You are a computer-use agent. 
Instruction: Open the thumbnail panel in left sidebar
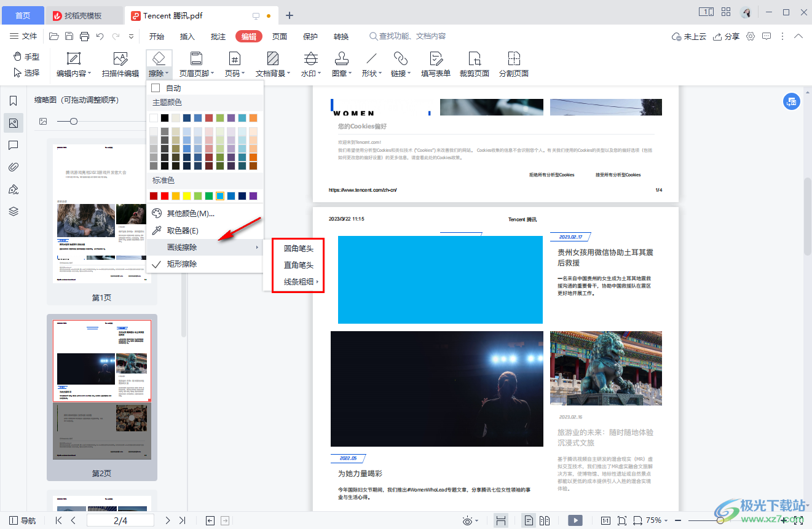click(14, 123)
